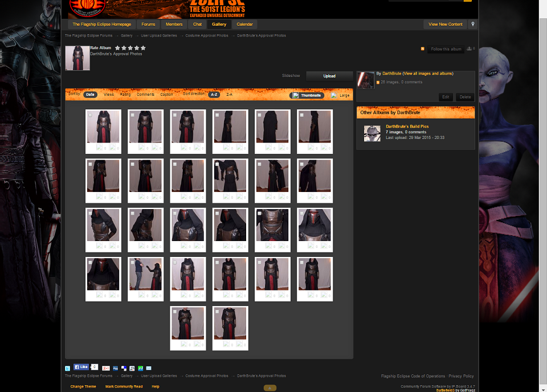Open View all images and albums link
This screenshot has height=392, width=547.
(x=428, y=73)
